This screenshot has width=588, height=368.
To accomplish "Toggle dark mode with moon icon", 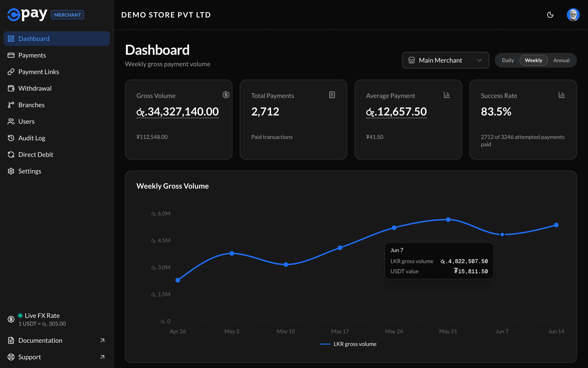I will [550, 15].
